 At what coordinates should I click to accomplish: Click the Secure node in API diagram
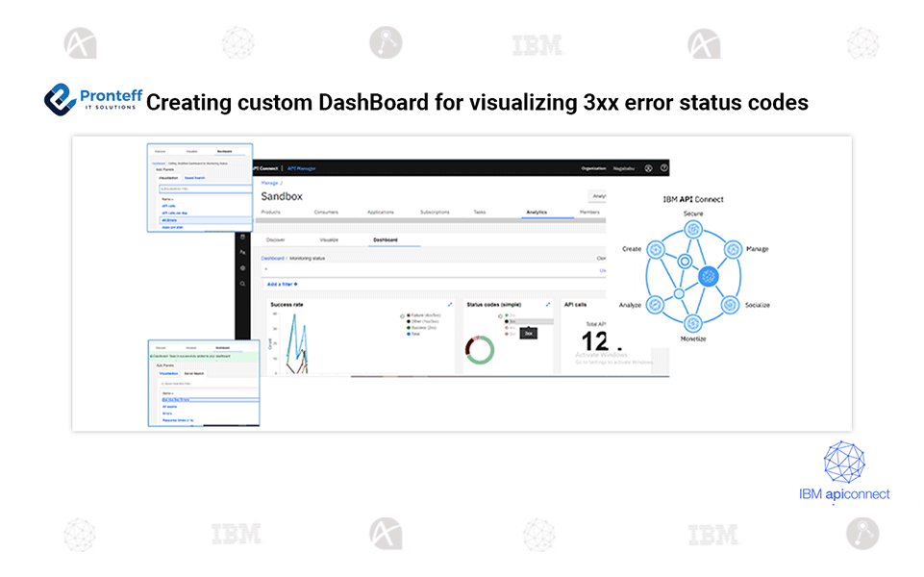click(692, 229)
